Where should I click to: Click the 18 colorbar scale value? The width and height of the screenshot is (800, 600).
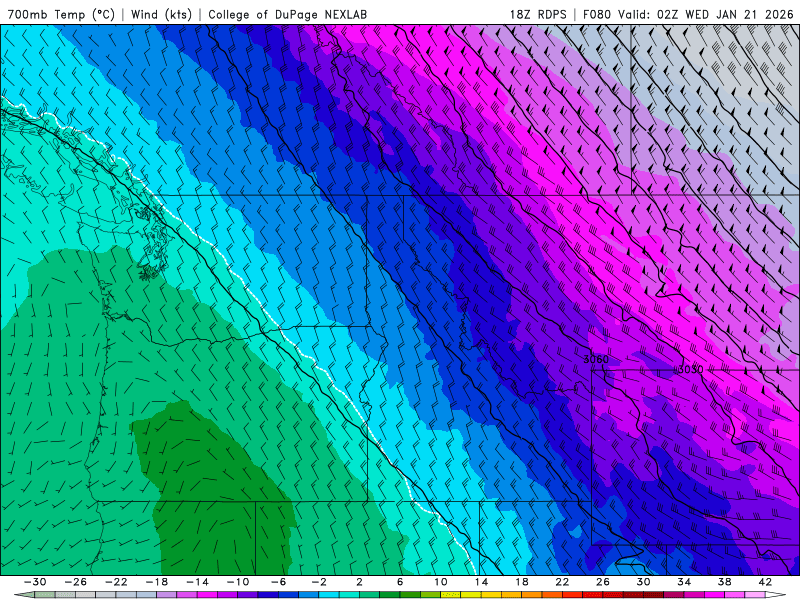(521, 582)
